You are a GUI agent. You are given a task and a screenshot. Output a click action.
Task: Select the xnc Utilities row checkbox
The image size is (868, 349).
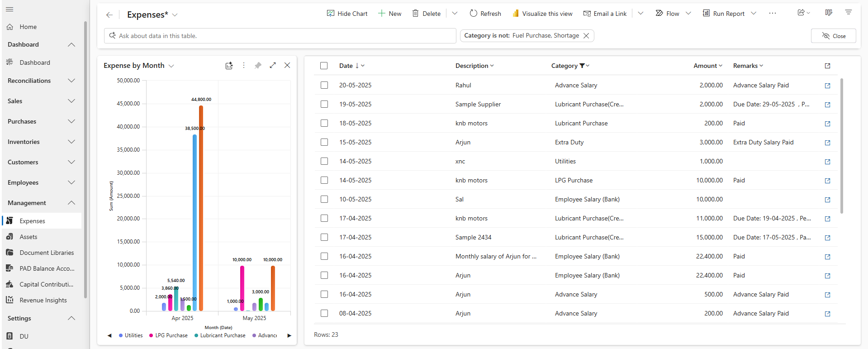[x=324, y=161]
